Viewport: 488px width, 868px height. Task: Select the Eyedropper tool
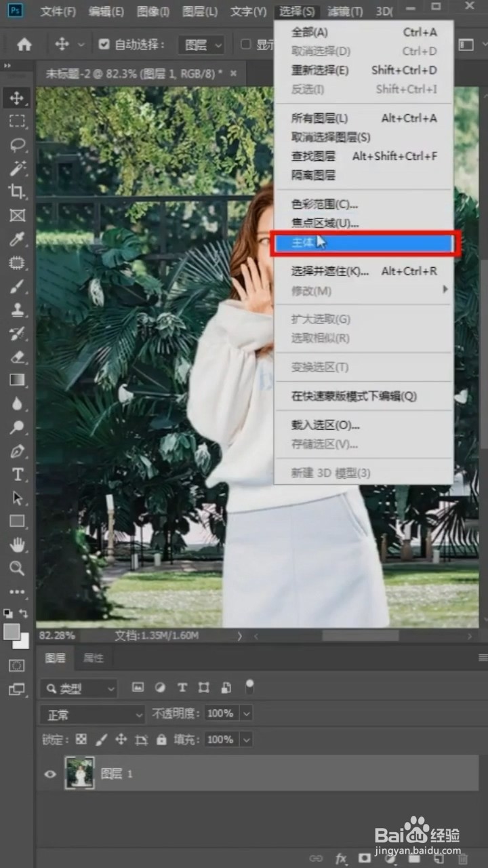17,239
